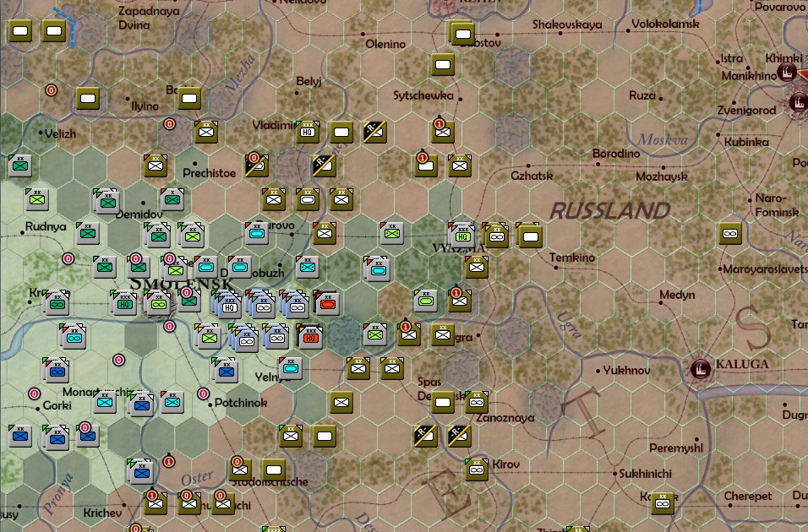Select the lone Soviet infantry southeast of Yelnya
Screen dimensions: 808x532
tap(341, 402)
